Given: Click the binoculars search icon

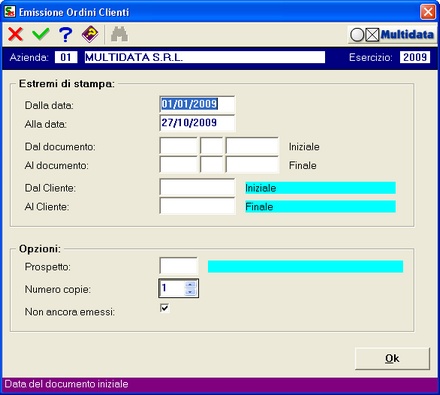Looking at the screenshot, I should pyautogui.click(x=119, y=34).
